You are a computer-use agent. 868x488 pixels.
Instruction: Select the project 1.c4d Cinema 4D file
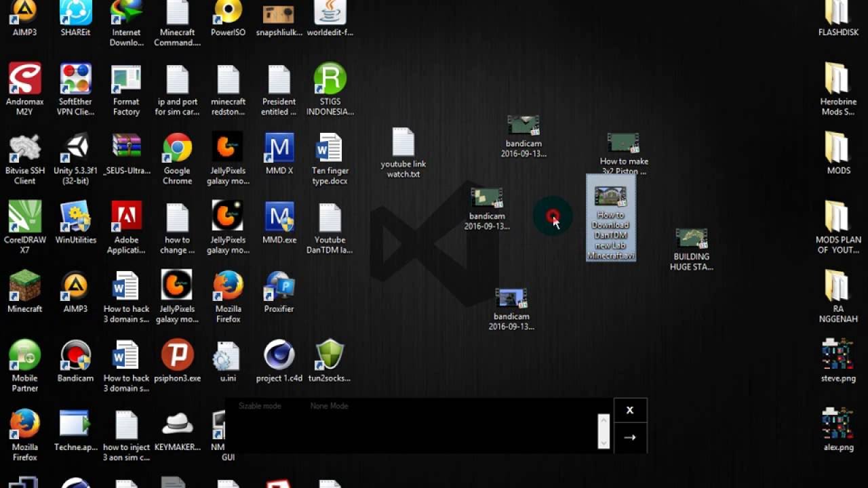[x=279, y=361]
